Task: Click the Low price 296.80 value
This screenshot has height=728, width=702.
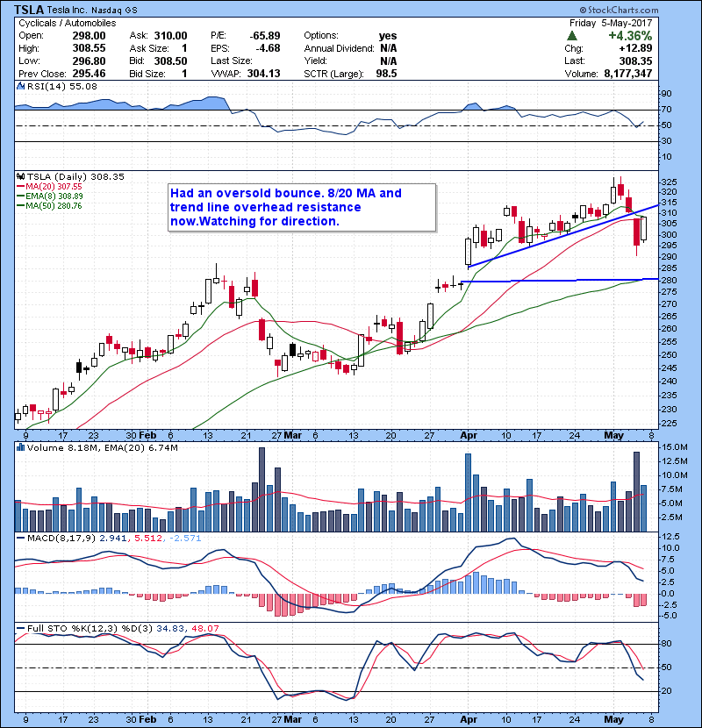Action: (89, 61)
